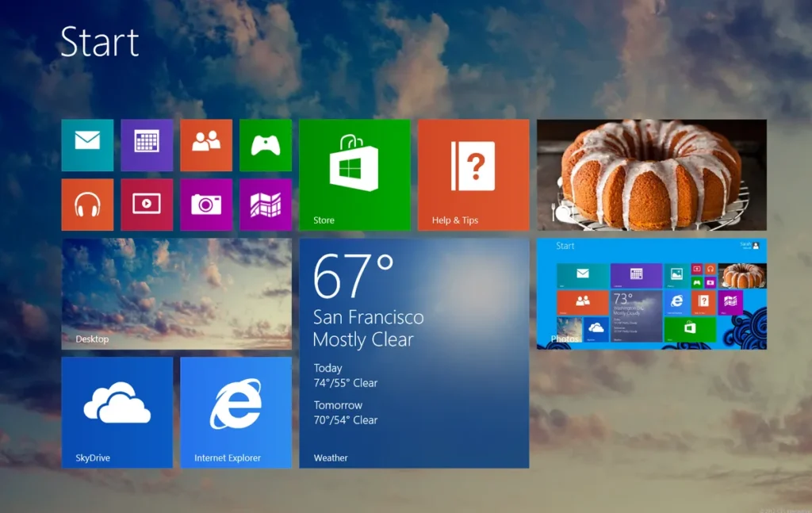Launch Internet Explorer tile
Screen dimensions: 812x513
(236, 412)
